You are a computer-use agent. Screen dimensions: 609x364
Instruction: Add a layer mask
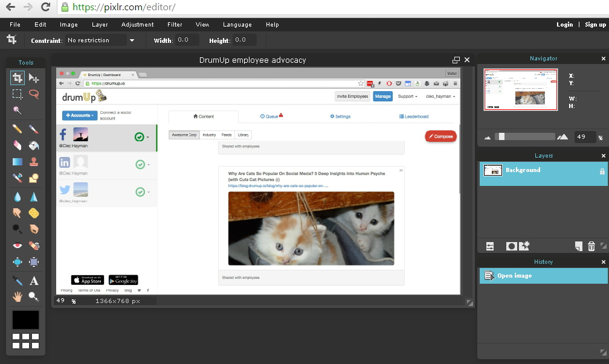512,246
